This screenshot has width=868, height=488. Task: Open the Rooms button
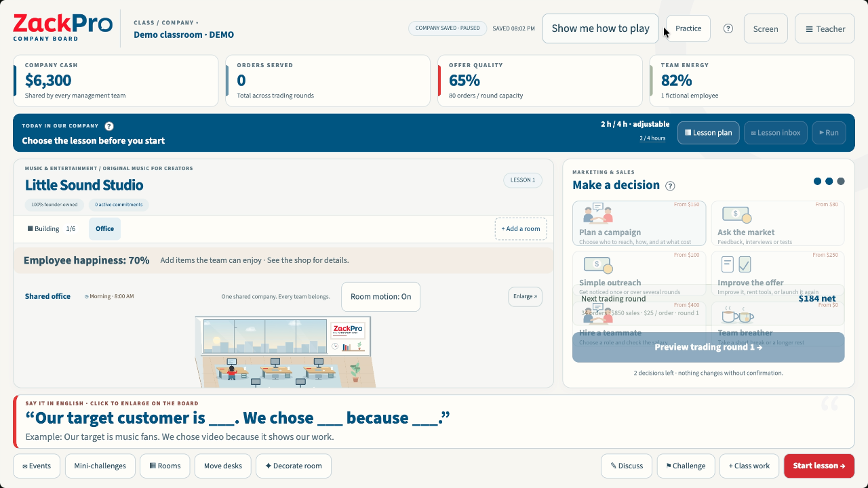tap(165, 466)
